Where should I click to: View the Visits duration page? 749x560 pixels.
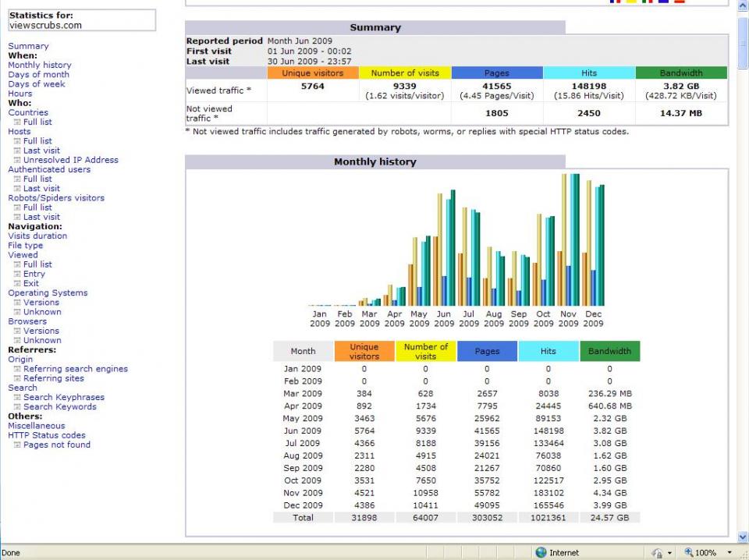(x=37, y=236)
